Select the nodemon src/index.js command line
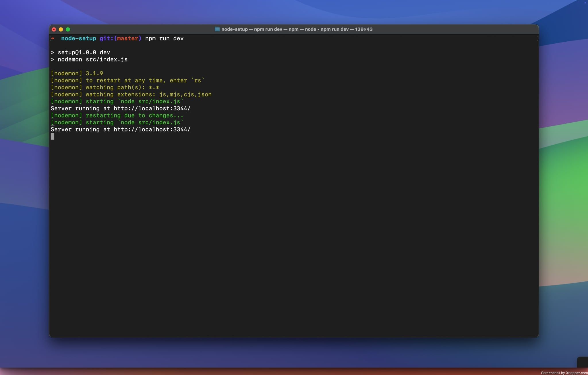 [x=89, y=59]
